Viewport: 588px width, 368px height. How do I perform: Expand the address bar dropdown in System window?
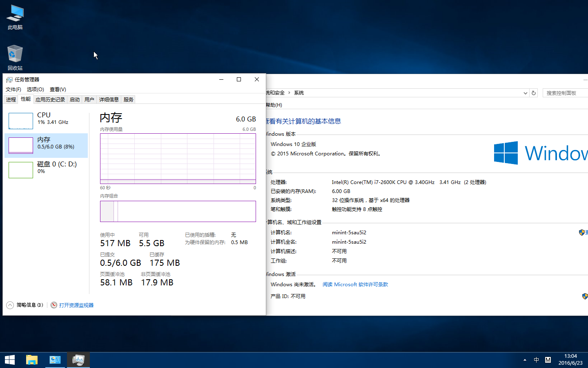click(525, 93)
